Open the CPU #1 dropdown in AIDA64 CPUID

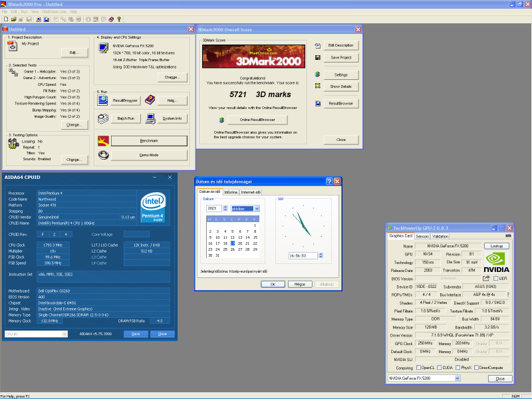point(65,334)
